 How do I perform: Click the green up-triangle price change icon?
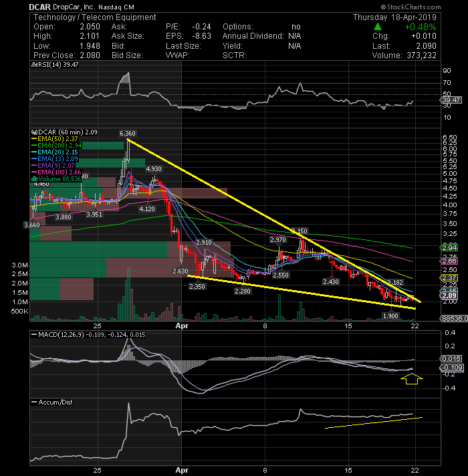pyautogui.click(x=378, y=27)
